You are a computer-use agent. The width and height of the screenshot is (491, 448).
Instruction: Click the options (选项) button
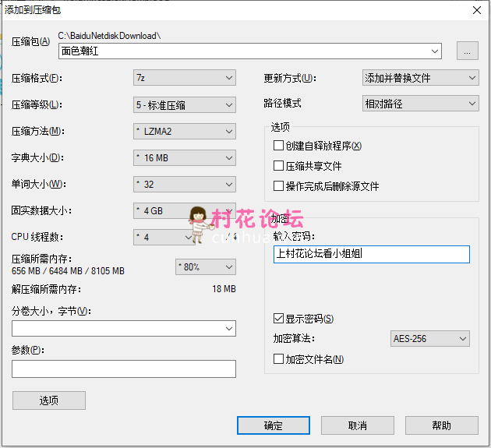(49, 400)
